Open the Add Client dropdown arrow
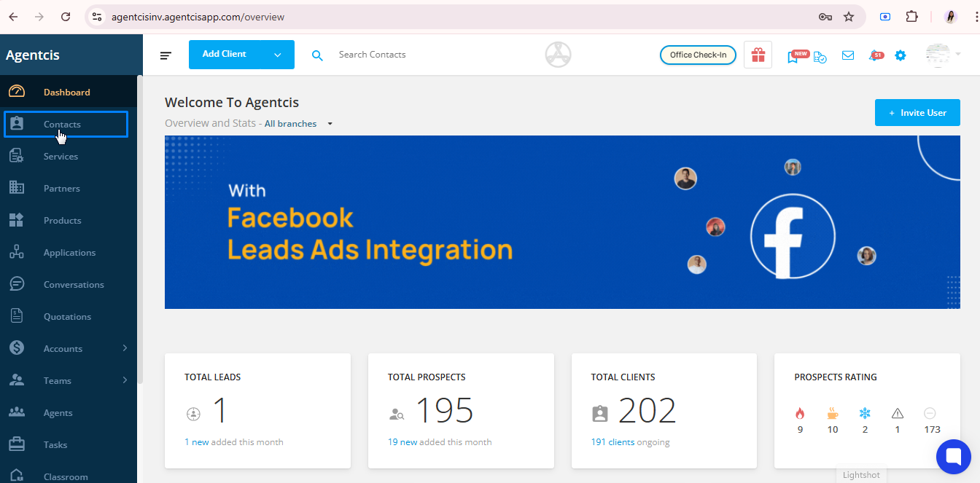 278,55
